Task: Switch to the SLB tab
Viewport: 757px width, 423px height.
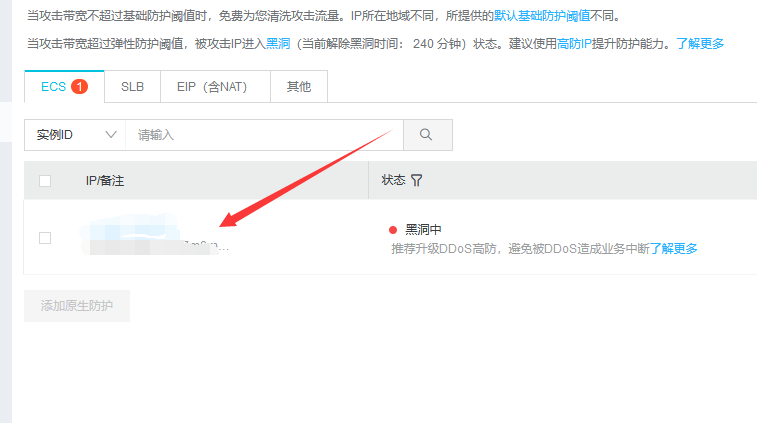Action: tap(132, 87)
